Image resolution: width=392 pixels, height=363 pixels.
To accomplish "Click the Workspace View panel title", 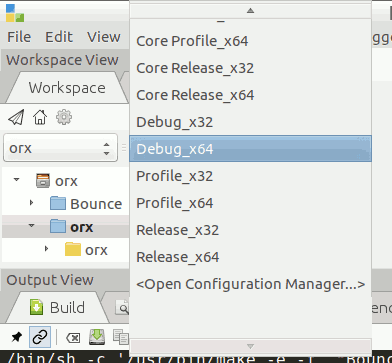I will coord(62,60).
